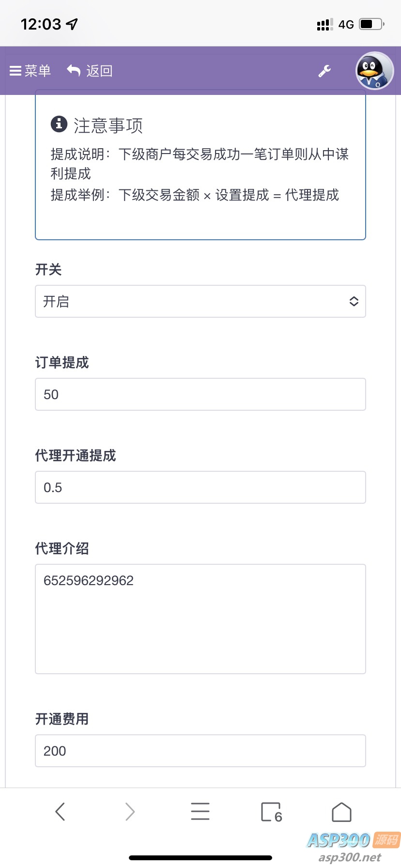The image size is (401, 868).
Task: Tap the 注意事项 info icon
Action: (x=59, y=124)
